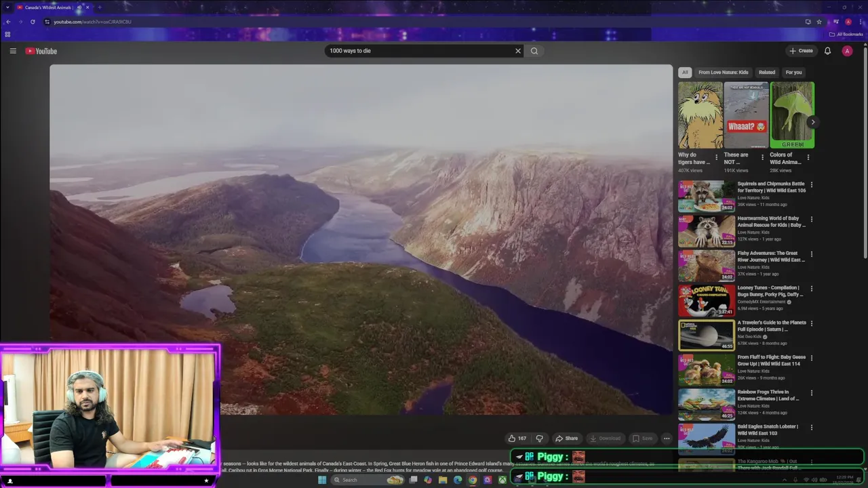Screen dimensions: 868x488
Task: Open 'Fishy Adventures: The Great River Journey' title
Action: click(771, 256)
